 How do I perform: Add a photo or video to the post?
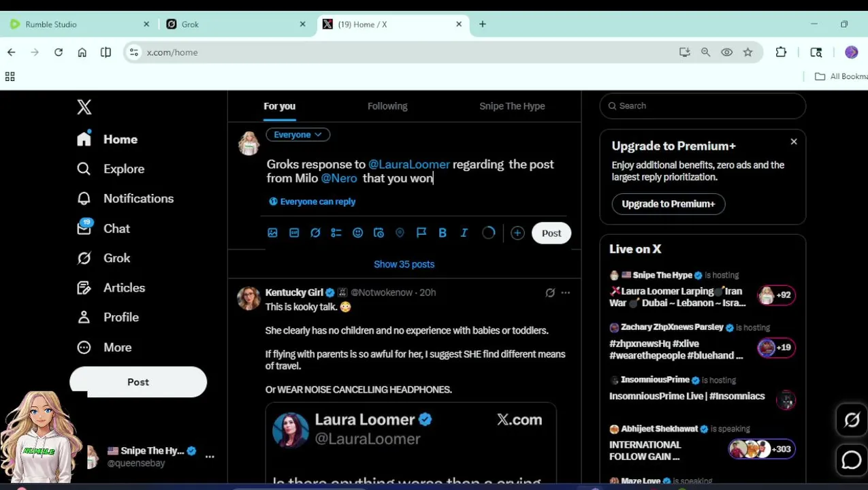point(272,233)
